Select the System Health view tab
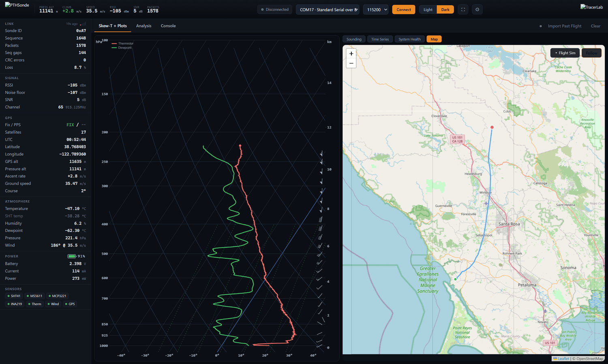608x364 pixels. click(409, 39)
